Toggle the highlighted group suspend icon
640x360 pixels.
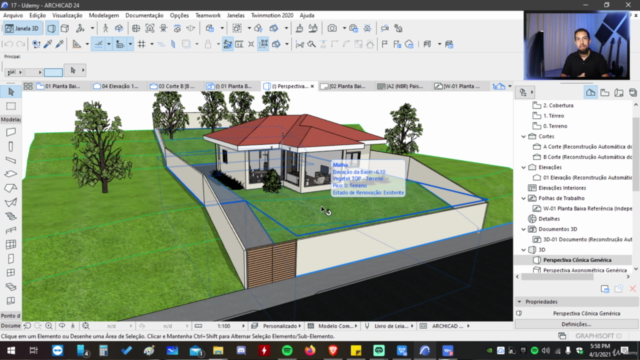(263, 44)
